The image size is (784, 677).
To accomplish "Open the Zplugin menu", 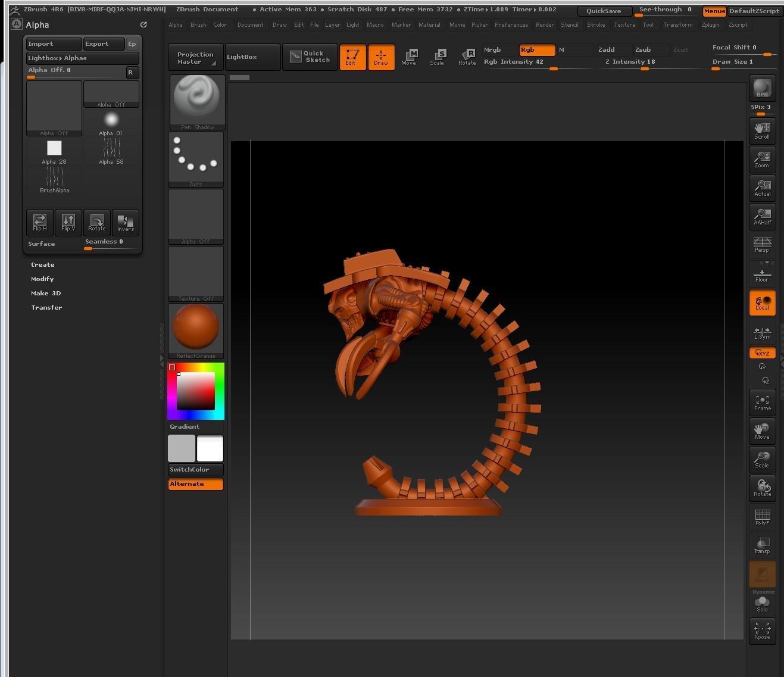I will pyautogui.click(x=710, y=25).
